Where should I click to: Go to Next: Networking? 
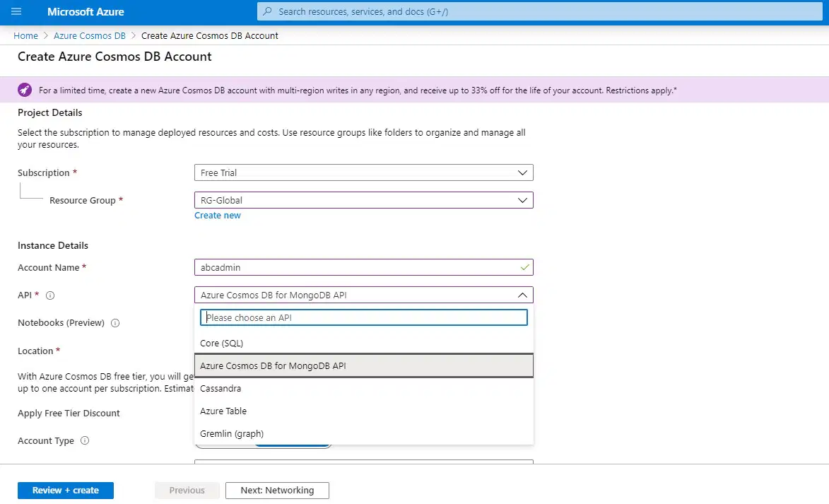[x=277, y=491]
